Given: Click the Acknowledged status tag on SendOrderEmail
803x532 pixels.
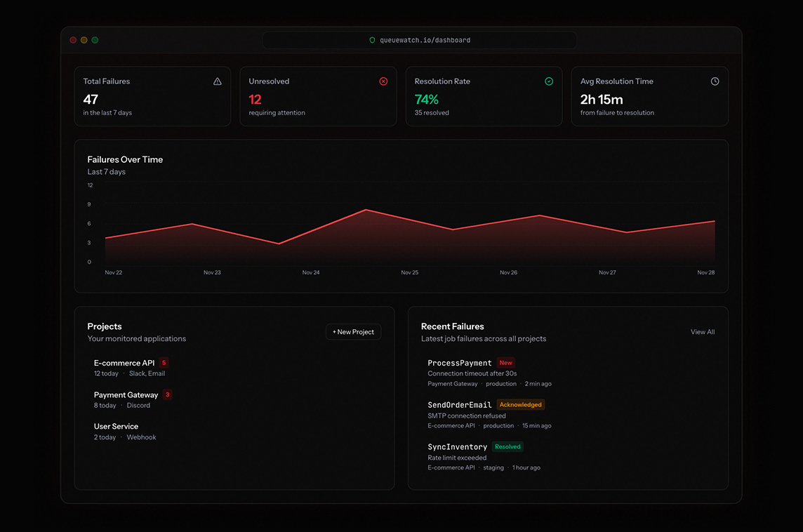Looking at the screenshot, I should click(520, 405).
